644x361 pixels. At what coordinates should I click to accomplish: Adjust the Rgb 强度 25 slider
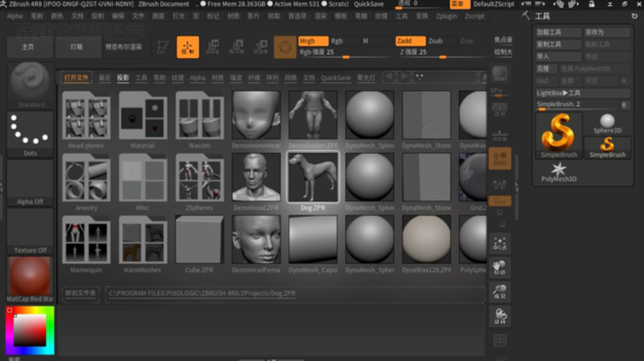[345, 52]
